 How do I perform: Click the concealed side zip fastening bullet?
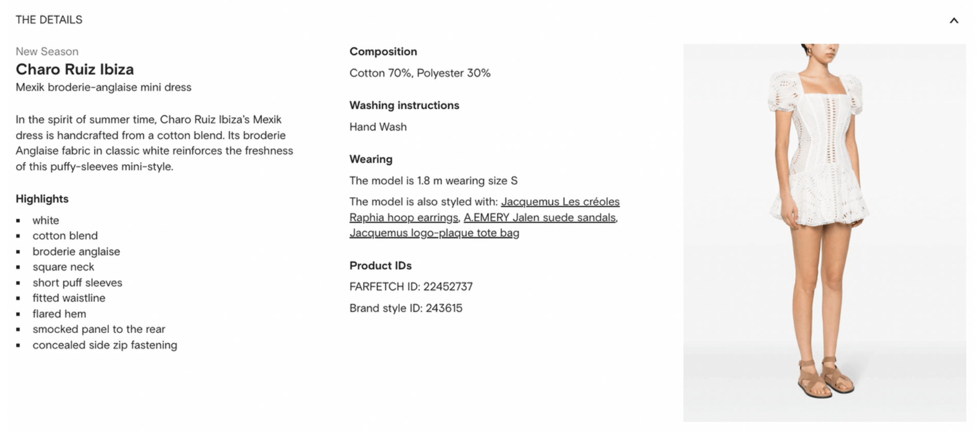coord(105,345)
